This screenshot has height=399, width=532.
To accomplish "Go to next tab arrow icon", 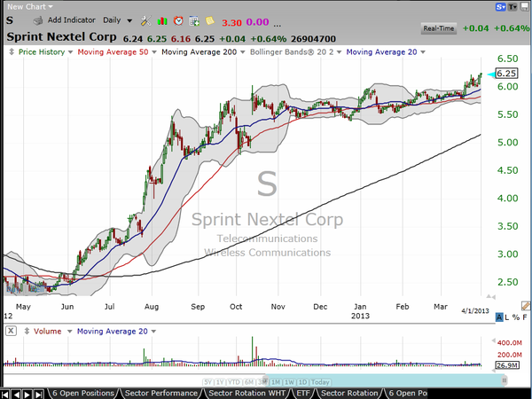I will point(27,395).
